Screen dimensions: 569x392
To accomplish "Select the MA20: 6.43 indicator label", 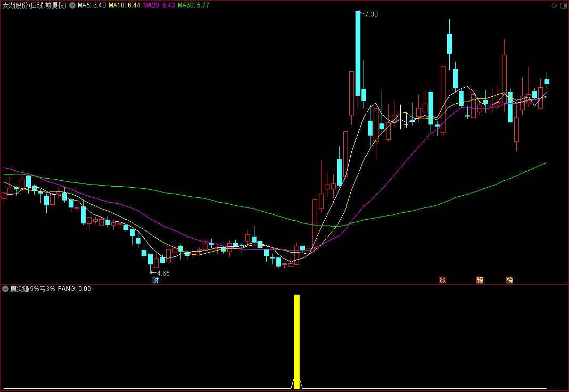I will (159, 5).
